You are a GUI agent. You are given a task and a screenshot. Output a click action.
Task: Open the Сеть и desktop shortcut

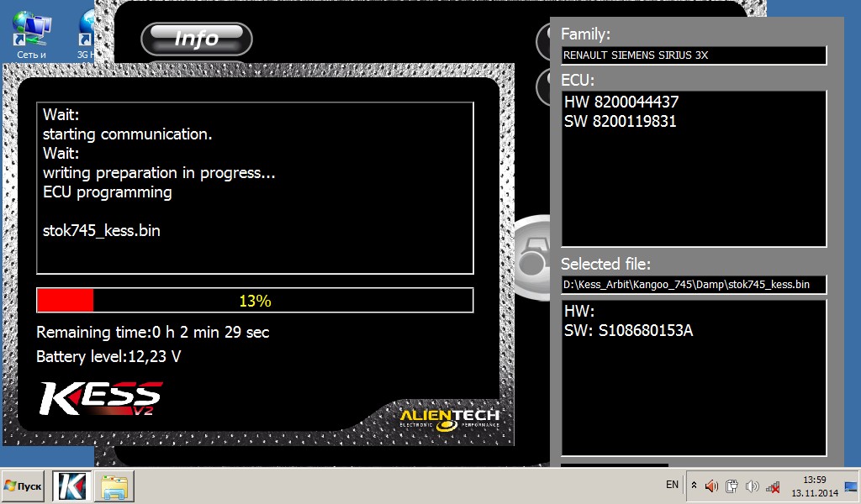[x=31, y=34]
